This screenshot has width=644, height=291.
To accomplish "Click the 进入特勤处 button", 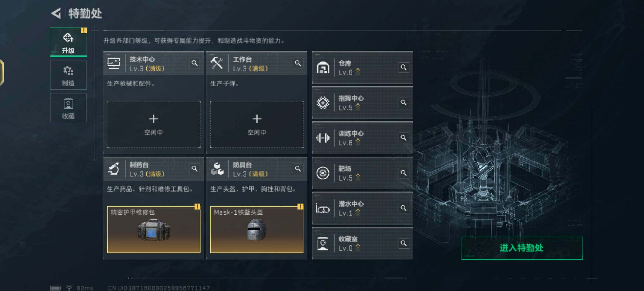I will tap(522, 248).
